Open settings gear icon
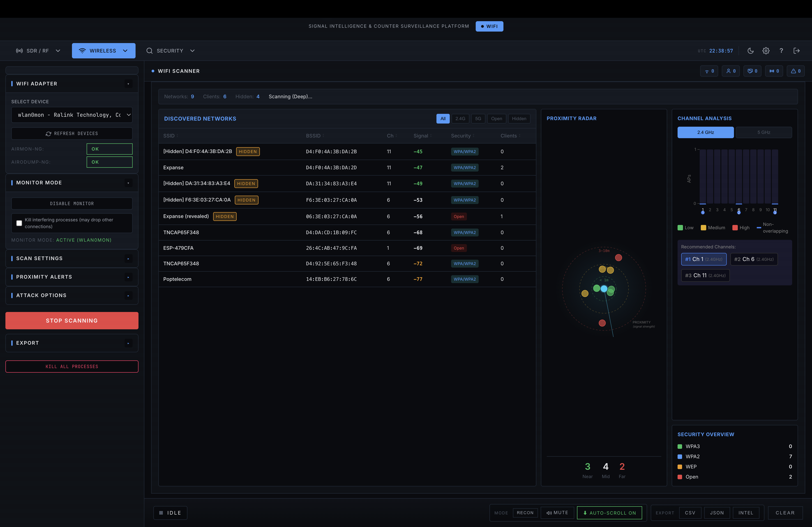Image resolution: width=812 pixels, height=527 pixels. coord(766,51)
